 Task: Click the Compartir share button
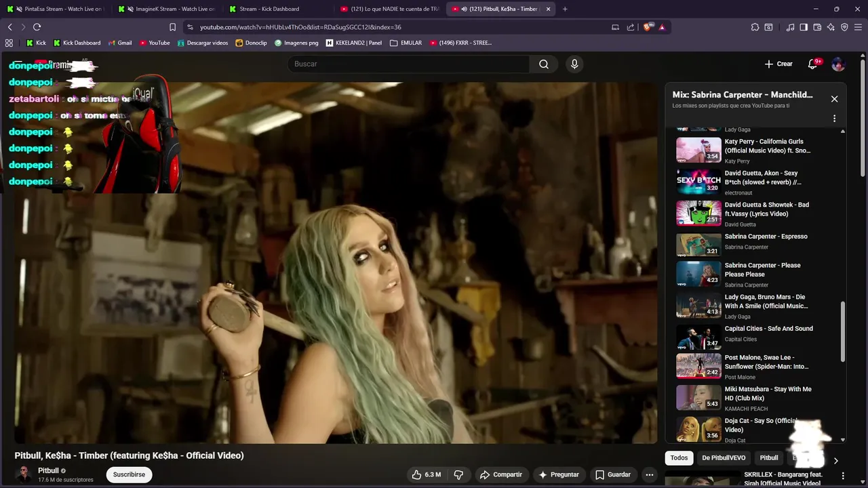point(500,474)
